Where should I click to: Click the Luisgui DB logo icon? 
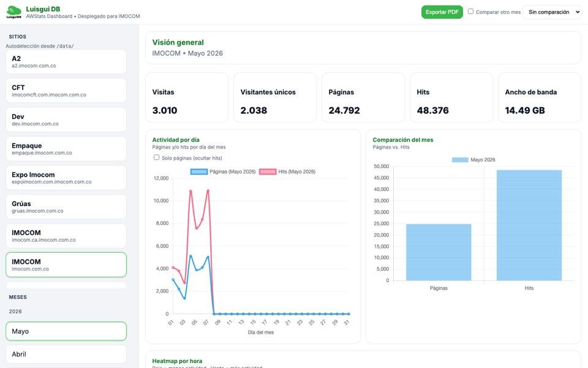[x=14, y=12]
